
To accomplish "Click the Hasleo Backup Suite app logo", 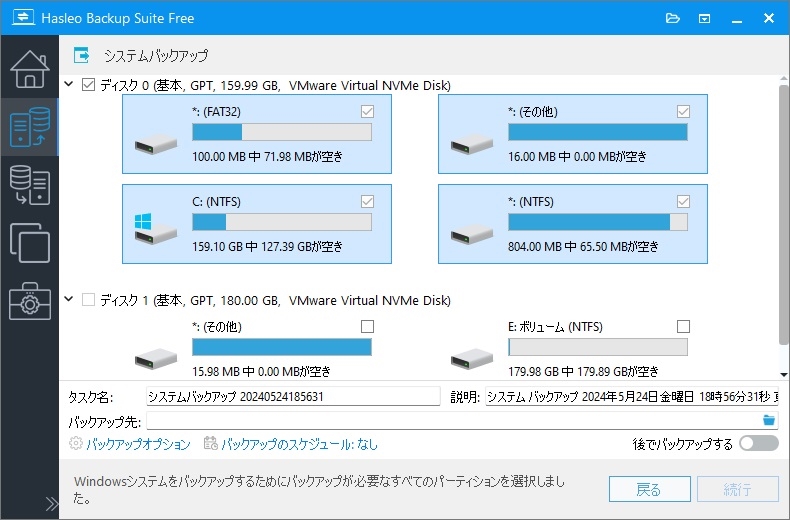I will click(23, 18).
